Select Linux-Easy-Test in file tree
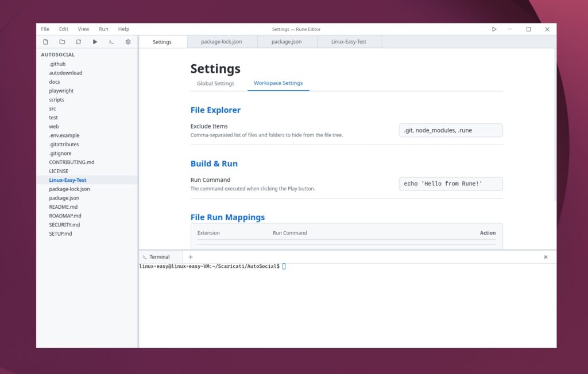This screenshot has height=374, width=588. coord(87,180)
